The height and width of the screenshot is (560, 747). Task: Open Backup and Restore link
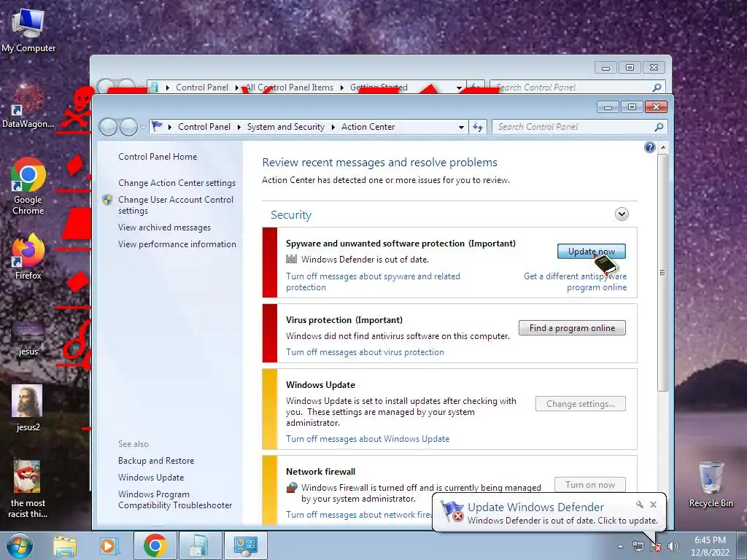156,461
